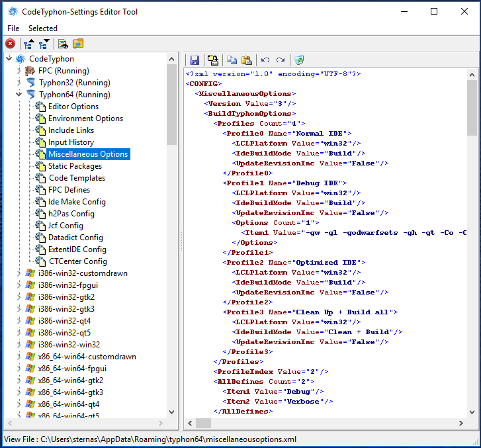Click the Jcf Config file icon
481x448 pixels.
pos(40,226)
